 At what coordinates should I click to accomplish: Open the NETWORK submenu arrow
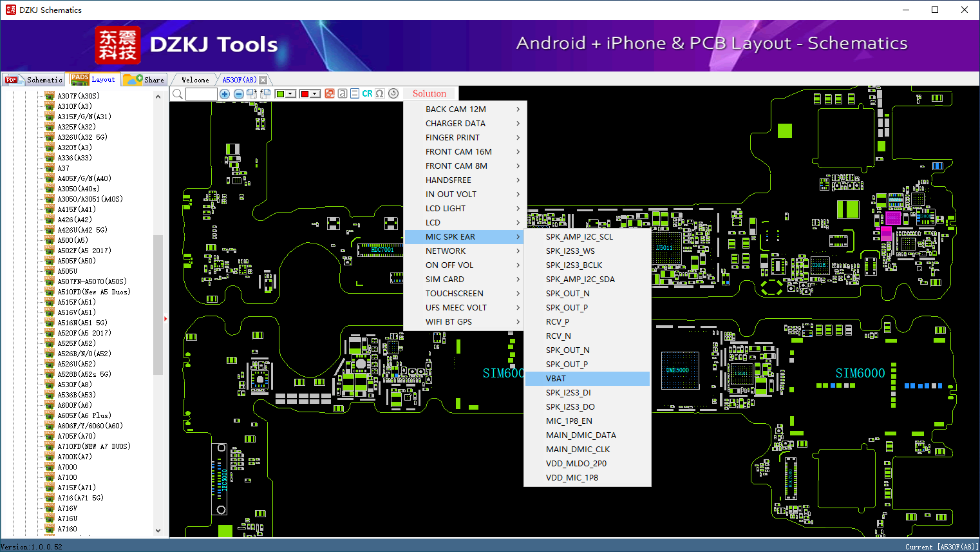click(x=518, y=251)
